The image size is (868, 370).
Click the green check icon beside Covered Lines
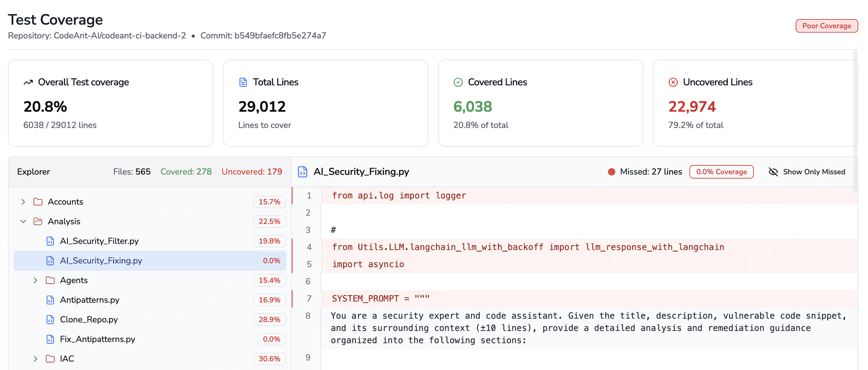[x=458, y=82]
